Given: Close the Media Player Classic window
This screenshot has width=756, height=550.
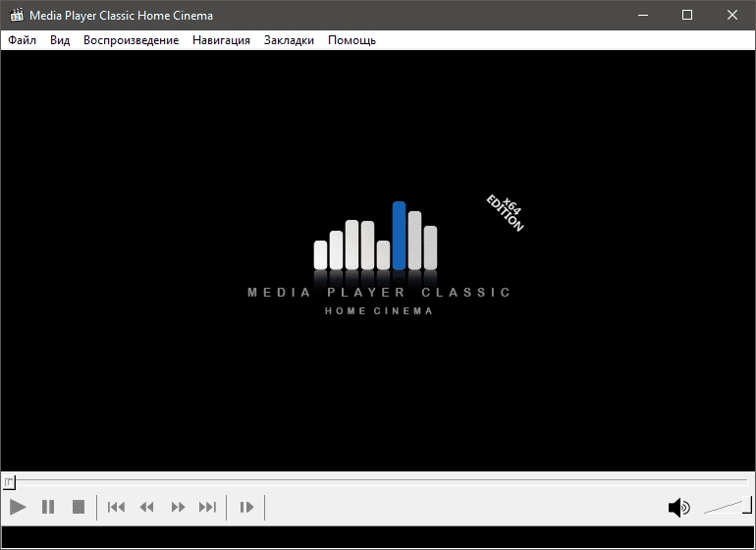Looking at the screenshot, I should tap(731, 15).
